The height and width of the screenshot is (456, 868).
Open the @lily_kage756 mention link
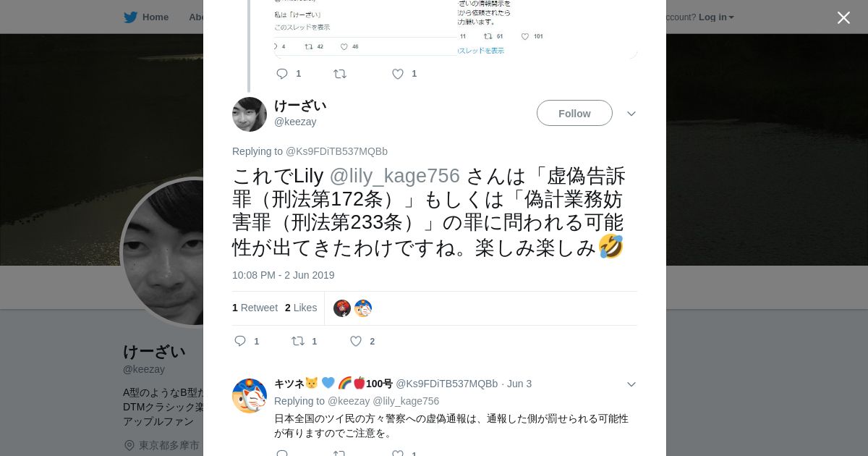(x=394, y=176)
